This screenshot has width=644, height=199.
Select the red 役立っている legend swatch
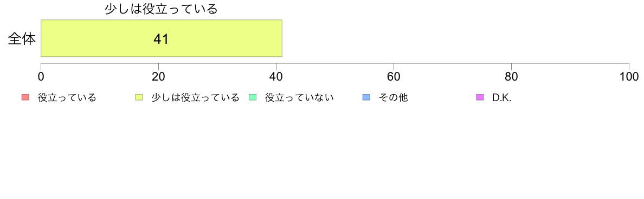click(x=25, y=97)
